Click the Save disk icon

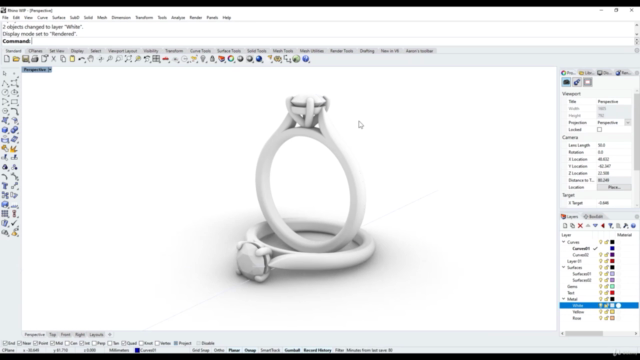pos(25,59)
